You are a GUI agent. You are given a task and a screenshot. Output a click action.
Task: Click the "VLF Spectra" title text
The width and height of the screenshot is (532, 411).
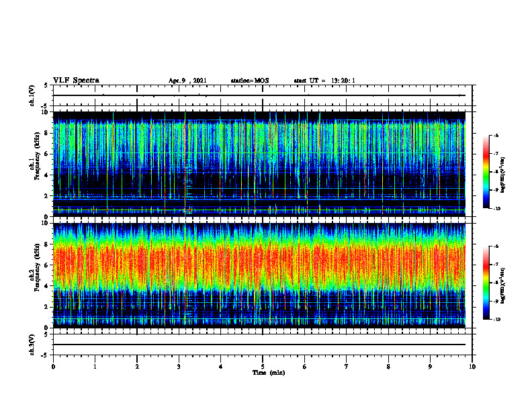[x=76, y=80]
